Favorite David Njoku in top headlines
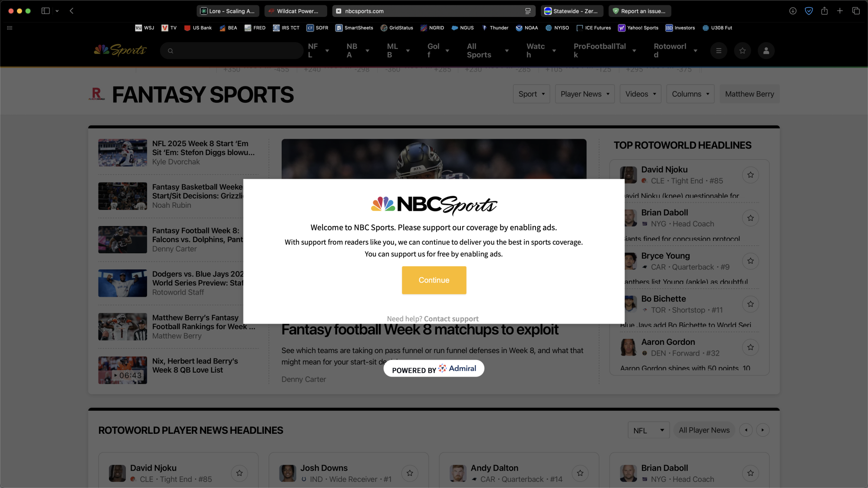Screen dimensions: 868x488 pos(750,175)
